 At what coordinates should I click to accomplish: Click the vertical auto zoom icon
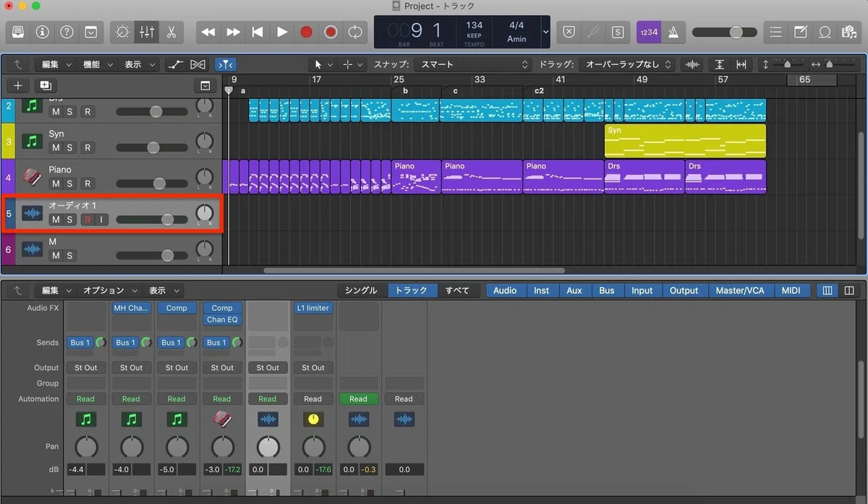[x=720, y=64]
